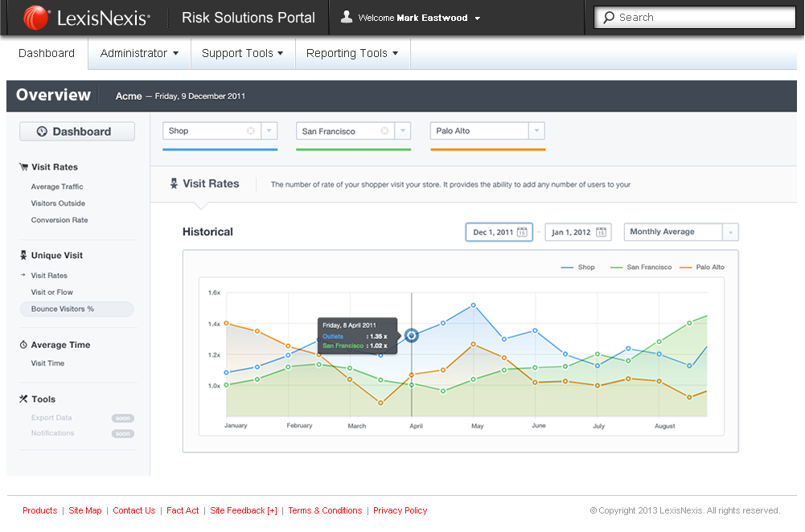The image size is (805, 532).
Task: Expand the Monthly Average dropdown
Action: click(x=730, y=232)
